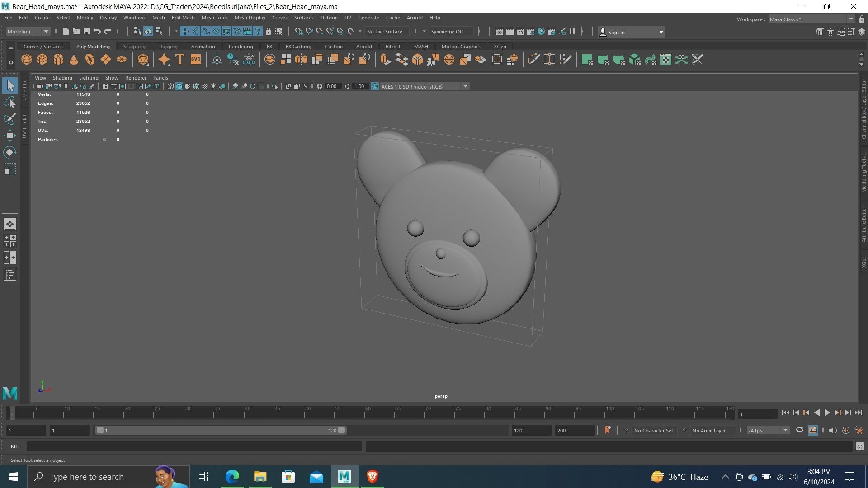The image size is (868, 488).
Task: Create a polygon cylinder from the shelf
Action: coord(58,59)
